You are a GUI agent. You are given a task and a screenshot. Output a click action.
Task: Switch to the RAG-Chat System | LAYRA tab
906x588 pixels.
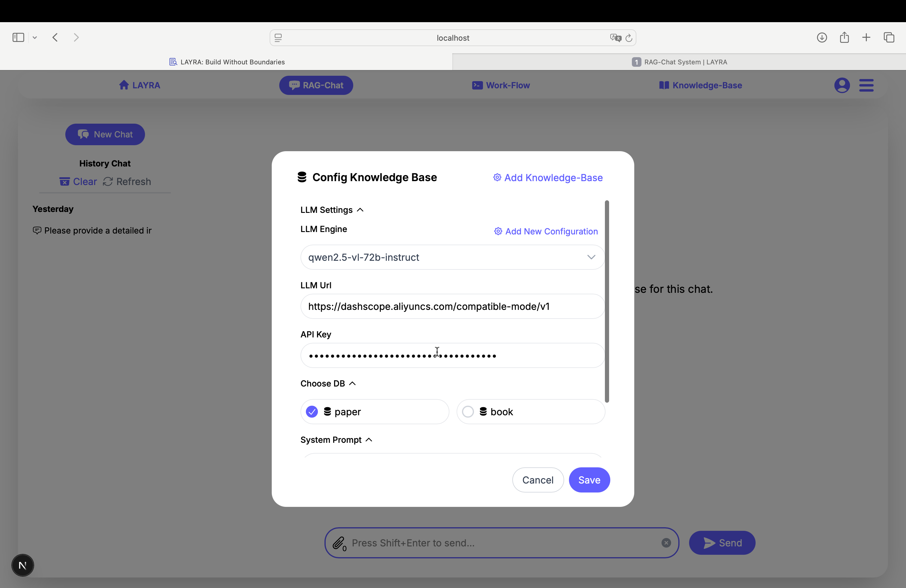pyautogui.click(x=679, y=62)
